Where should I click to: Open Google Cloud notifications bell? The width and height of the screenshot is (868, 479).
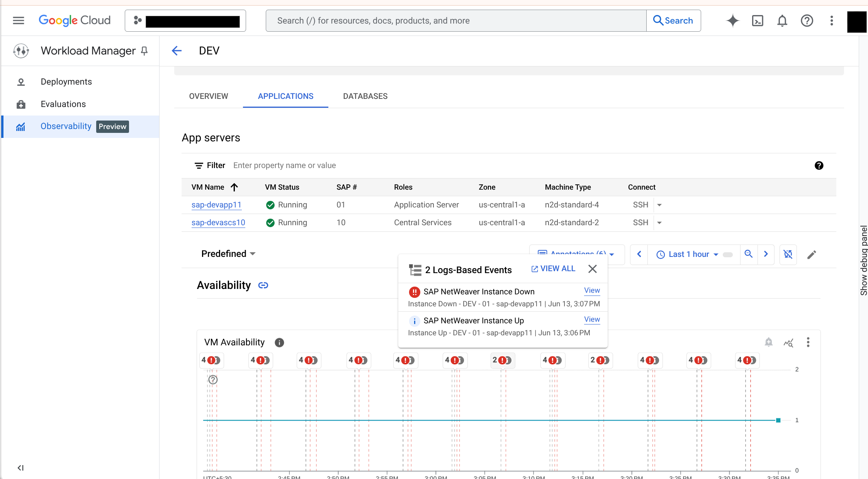[782, 20]
